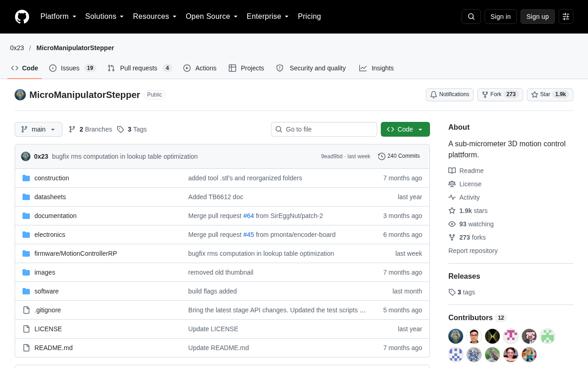Expand the Solutions menu
Image resolution: width=588 pixels, height=368 pixels.
[x=105, y=17]
